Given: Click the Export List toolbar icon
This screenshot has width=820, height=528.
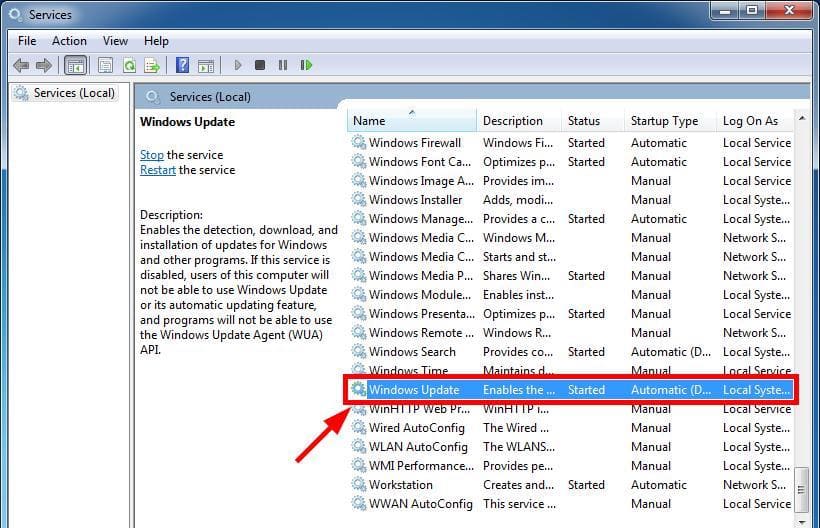Looking at the screenshot, I should (152, 65).
